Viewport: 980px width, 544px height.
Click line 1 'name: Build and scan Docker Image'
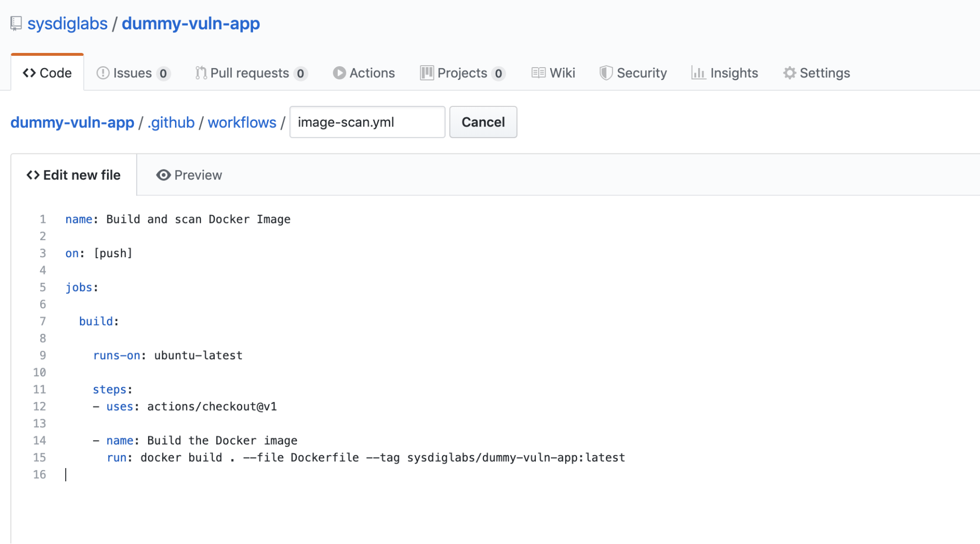click(x=178, y=219)
